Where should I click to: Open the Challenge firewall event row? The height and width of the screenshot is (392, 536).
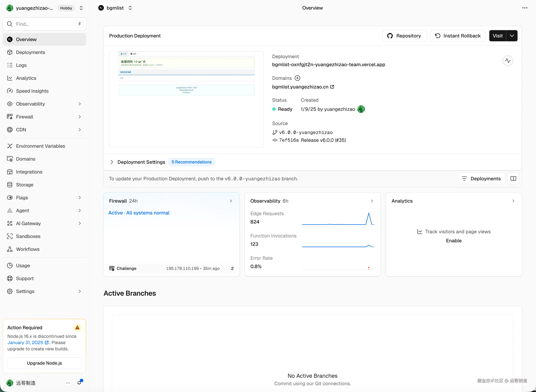click(x=171, y=268)
